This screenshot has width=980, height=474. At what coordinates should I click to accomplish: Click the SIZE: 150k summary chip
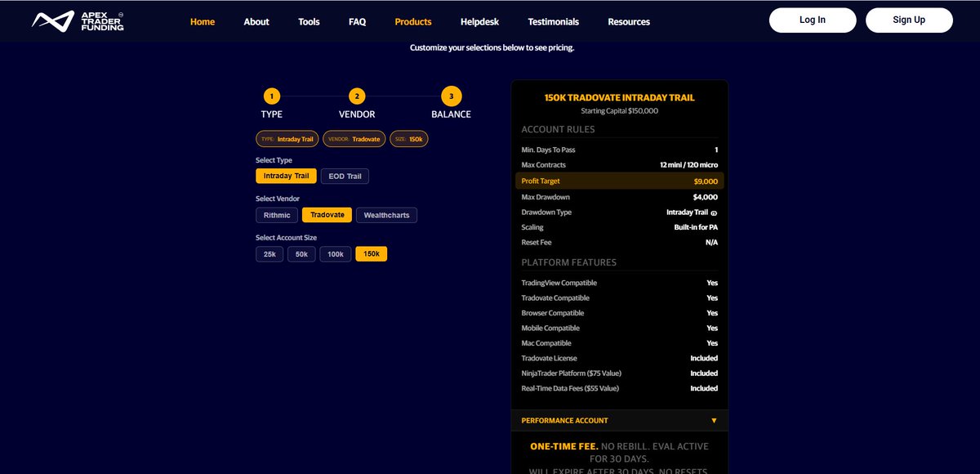click(409, 139)
